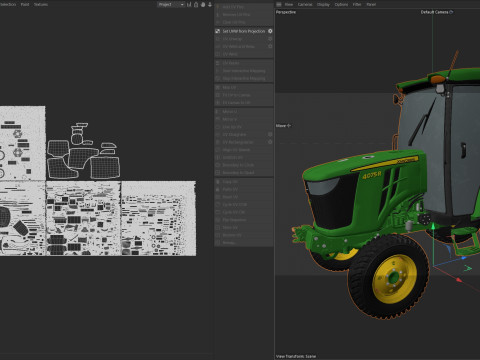
Task: Open the viewport Display menu
Action: [323, 4]
